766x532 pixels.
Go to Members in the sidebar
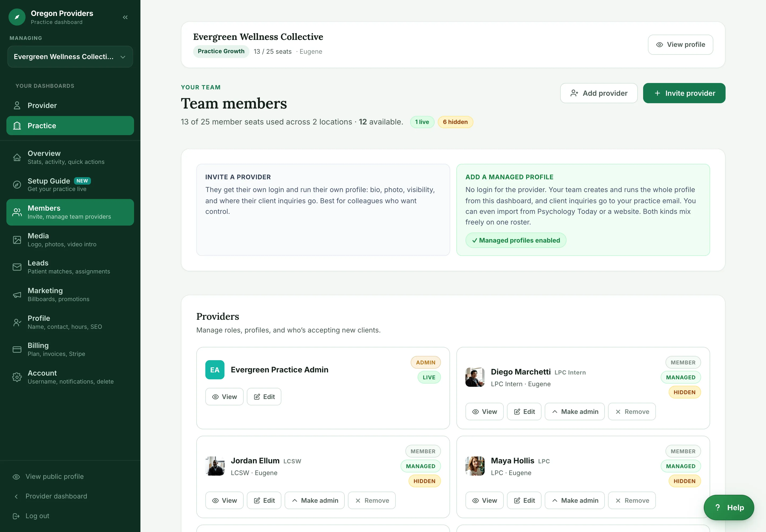click(70, 212)
